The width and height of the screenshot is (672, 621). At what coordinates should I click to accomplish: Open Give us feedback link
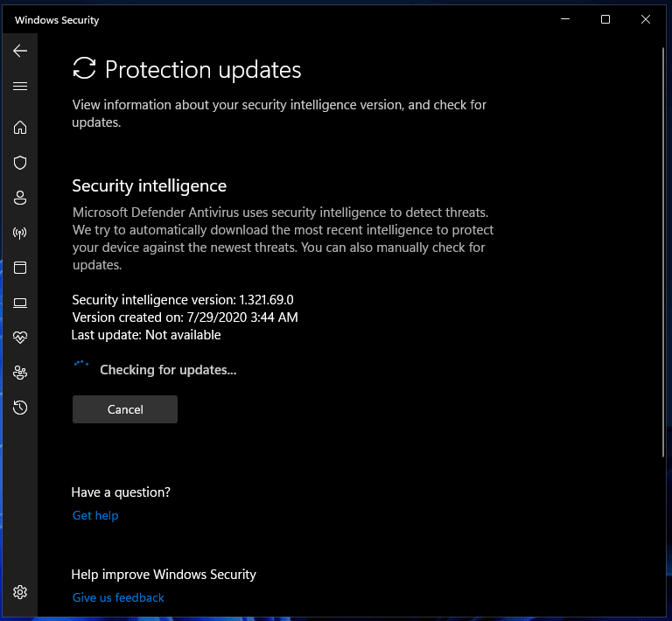pyautogui.click(x=118, y=597)
